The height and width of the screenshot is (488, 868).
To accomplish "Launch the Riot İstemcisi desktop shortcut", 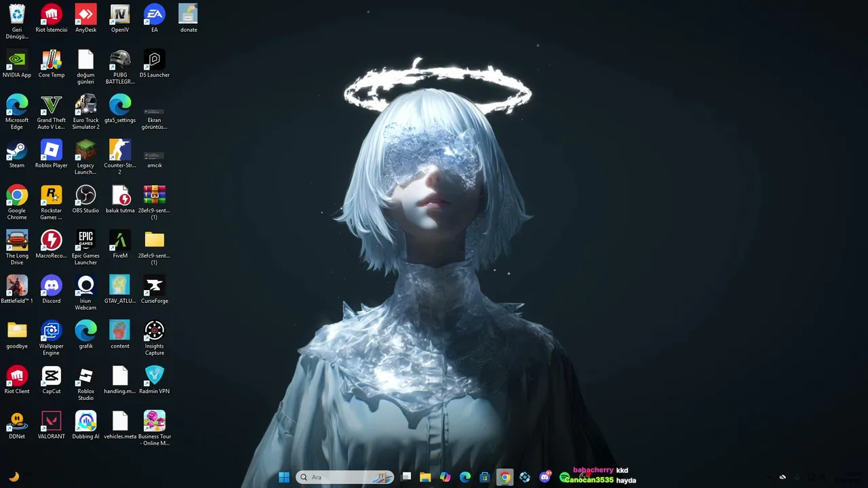I will (x=52, y=14).
